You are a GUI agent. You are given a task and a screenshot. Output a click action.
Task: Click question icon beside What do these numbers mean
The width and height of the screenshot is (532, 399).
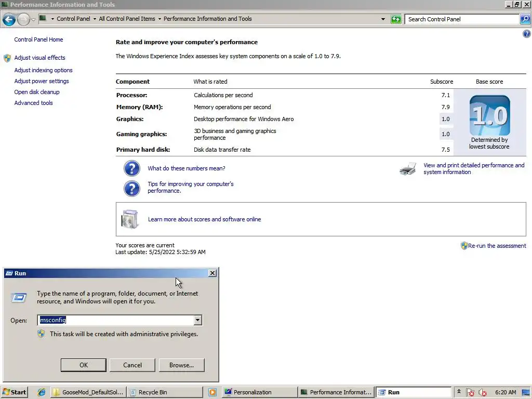(131, 168)
